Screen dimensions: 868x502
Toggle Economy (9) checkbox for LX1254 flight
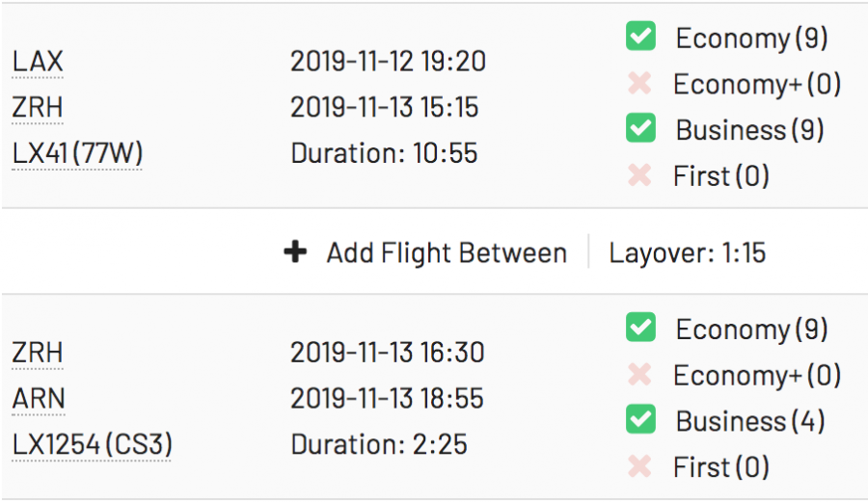[x=640, y=329]
